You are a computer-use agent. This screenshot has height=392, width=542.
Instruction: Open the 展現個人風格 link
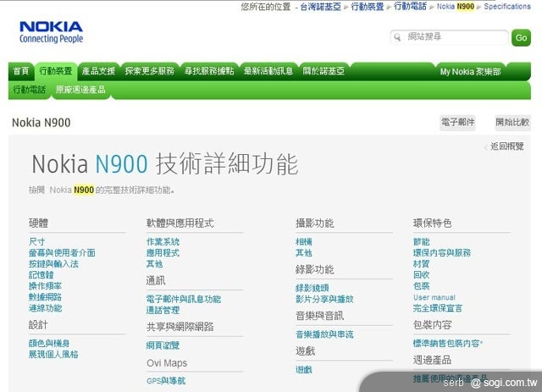pyautogui.click(x=53, y=354)
